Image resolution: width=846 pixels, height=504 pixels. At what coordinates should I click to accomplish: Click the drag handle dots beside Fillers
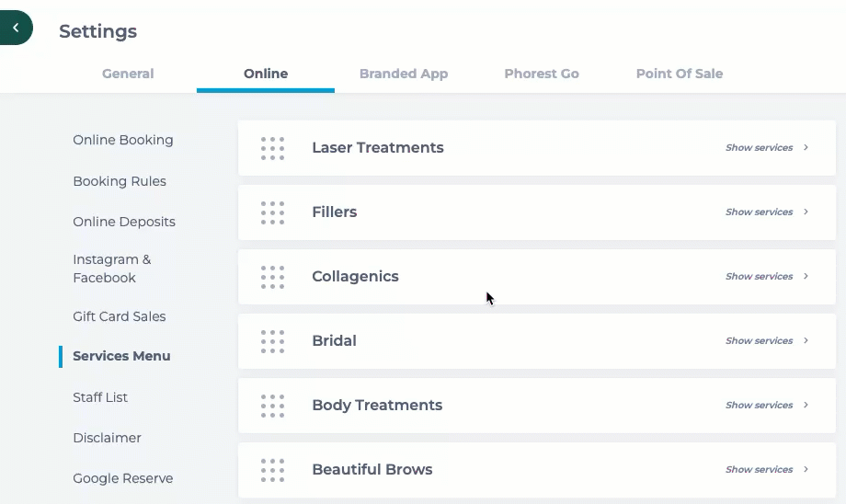pos(272,212)
